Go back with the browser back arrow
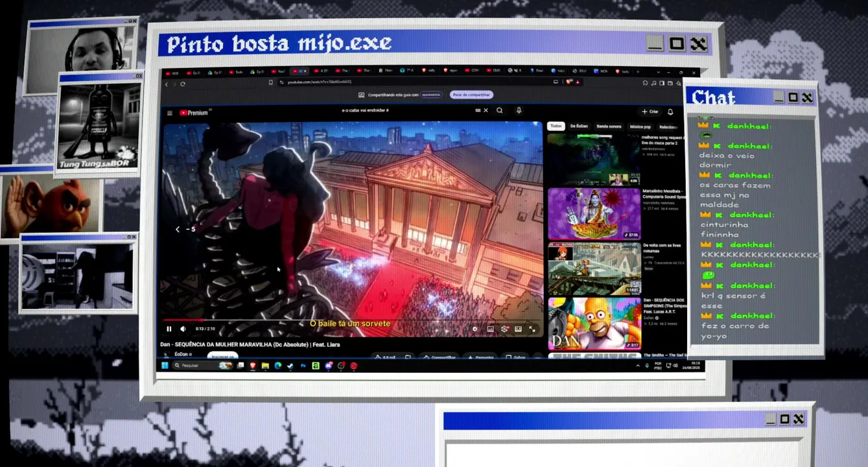The image size is (868, 467). pyautogui.click(x=167, y=84)
